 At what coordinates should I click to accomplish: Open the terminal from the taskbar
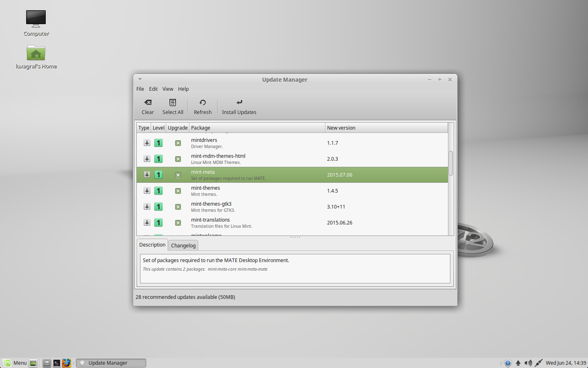pos(56,363)
